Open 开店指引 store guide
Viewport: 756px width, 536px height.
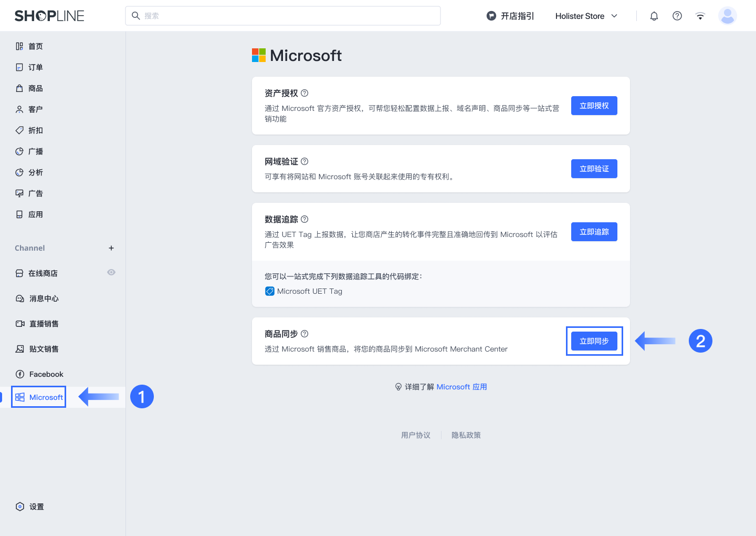510,16
